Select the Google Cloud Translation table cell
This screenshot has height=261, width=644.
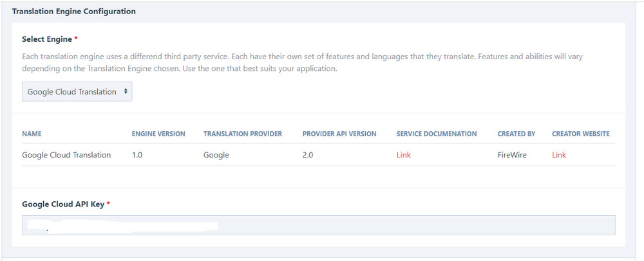66,155
